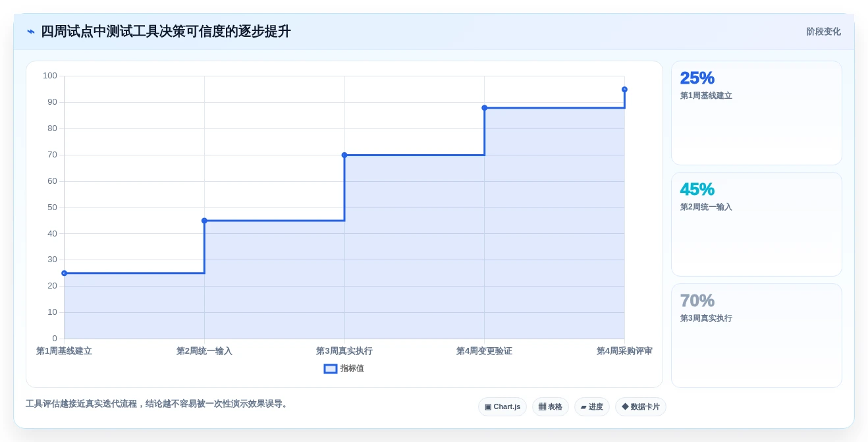Click the data point at 第2周统一输入

click(204, 221)
